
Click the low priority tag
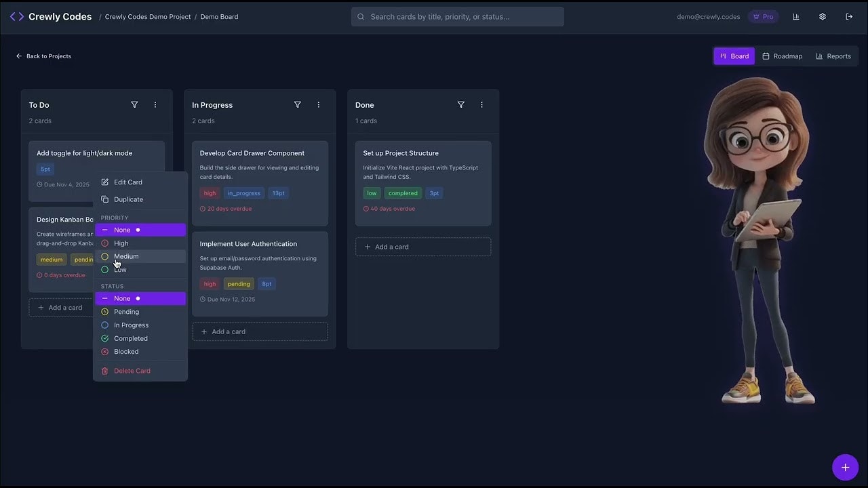click(x=372, y=193)
